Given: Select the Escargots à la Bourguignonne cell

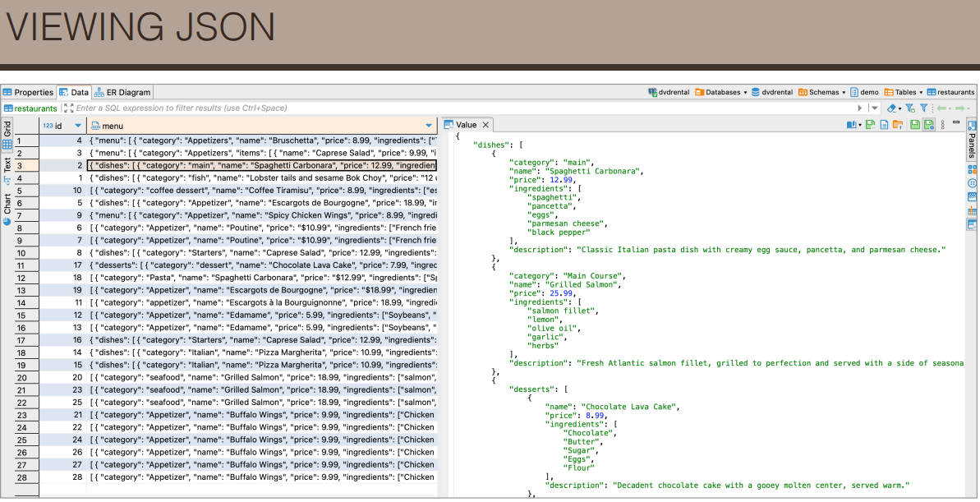Looking at the screenshot, I should point(262,302).
